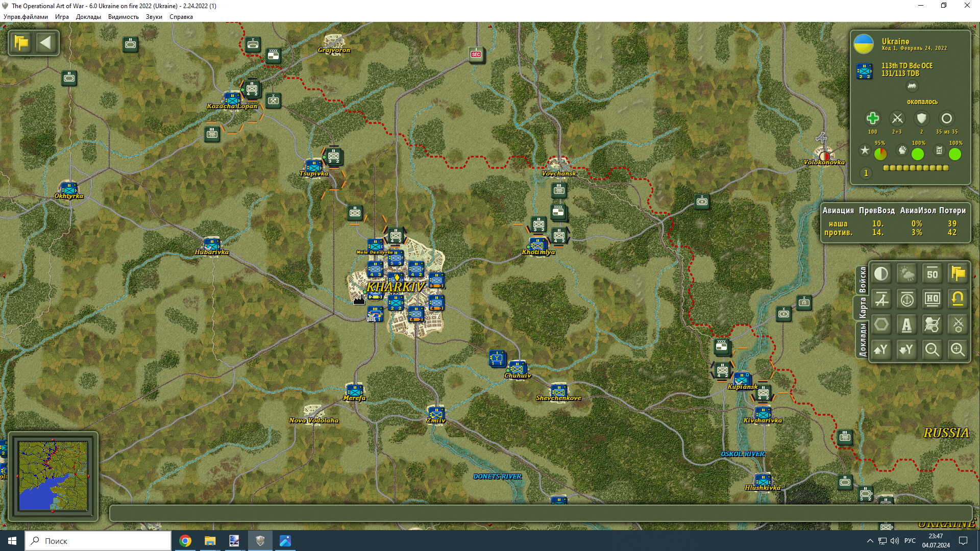
Task: Click the 'окопалось' status text
Action: (x=922, y=102)
